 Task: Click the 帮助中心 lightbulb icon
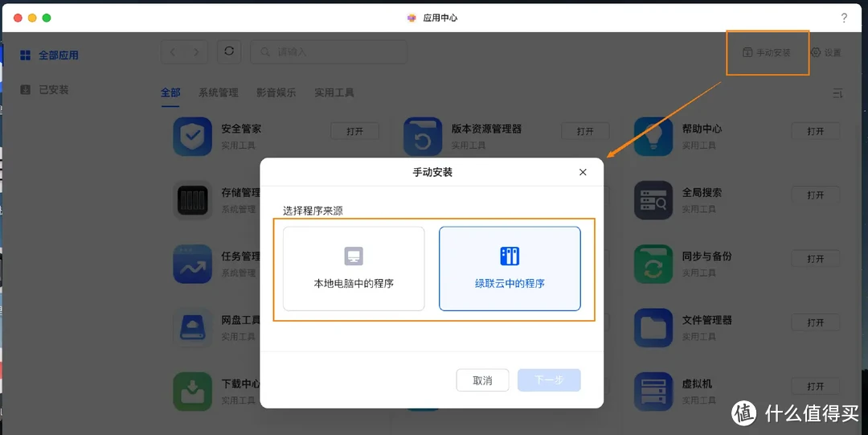click(653, 137)
